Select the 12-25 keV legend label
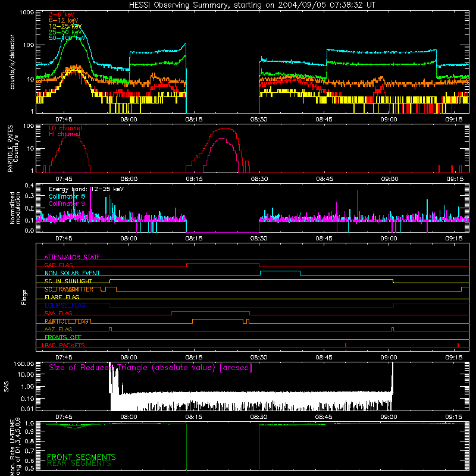This screenshot has width=476, height=476. pos(65,26)
